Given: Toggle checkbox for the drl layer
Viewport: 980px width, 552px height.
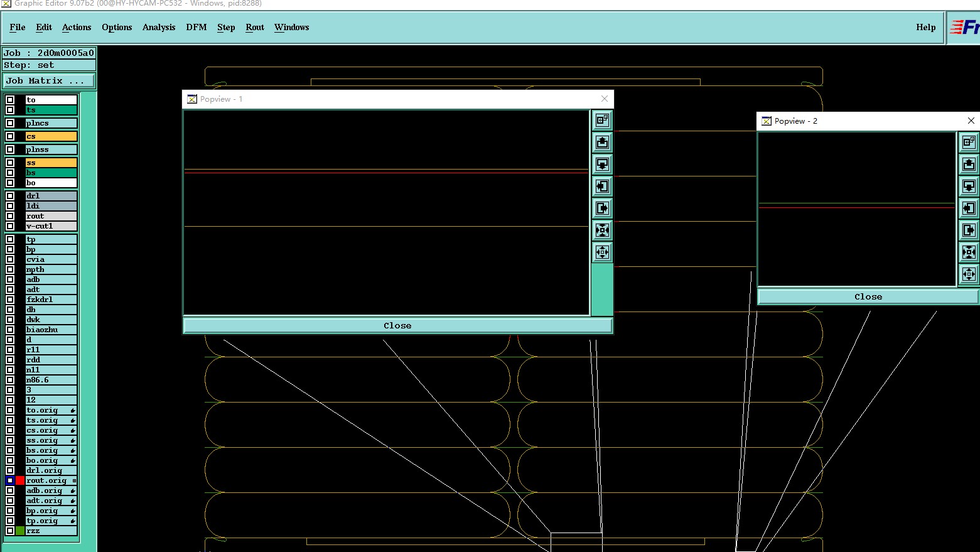Looking at the screenshot, I should (10, 196).
